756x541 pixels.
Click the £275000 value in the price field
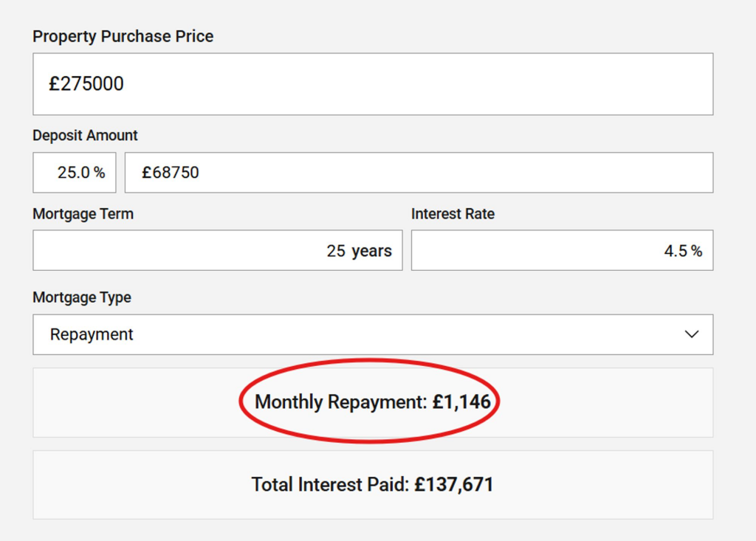[86, 84]
